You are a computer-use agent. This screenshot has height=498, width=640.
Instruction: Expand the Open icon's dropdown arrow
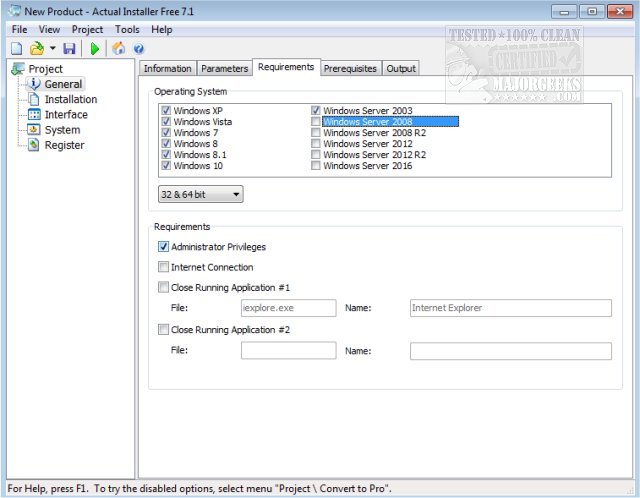point(53,48)
